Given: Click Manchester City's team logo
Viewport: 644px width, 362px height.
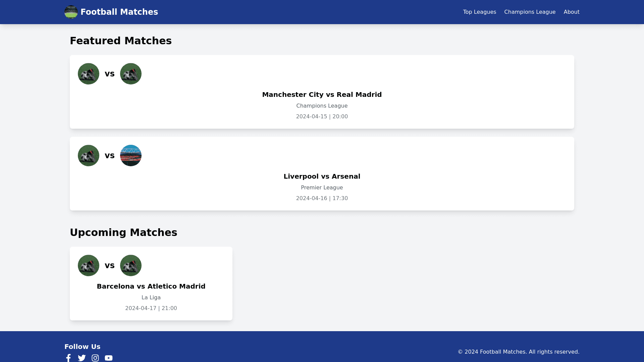Looking at the screenshot, I should (x=89, y=74).
